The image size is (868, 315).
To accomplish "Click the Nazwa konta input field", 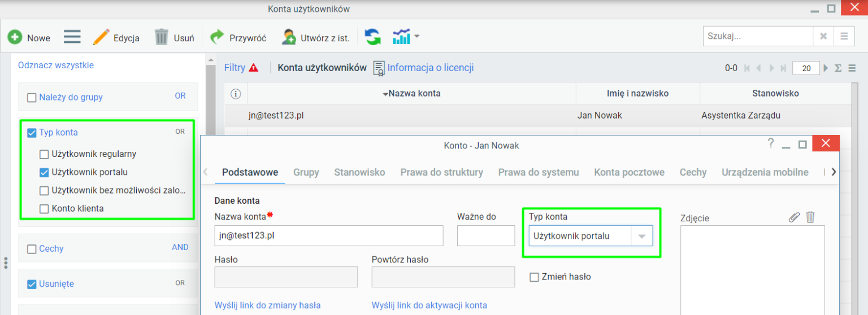I will 329,236.
